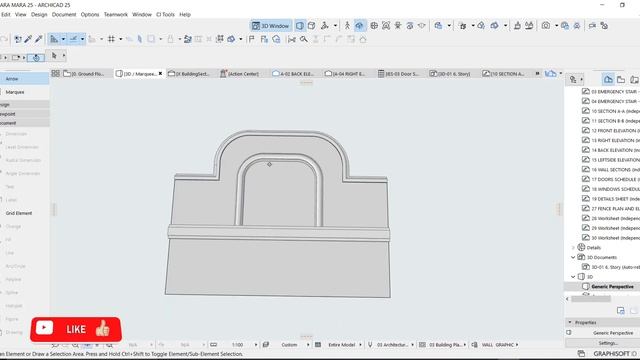Toggle the orbit mode icon
Image resolution: width=640 pixels, height=360 pixels.
(x=359, y=26)
